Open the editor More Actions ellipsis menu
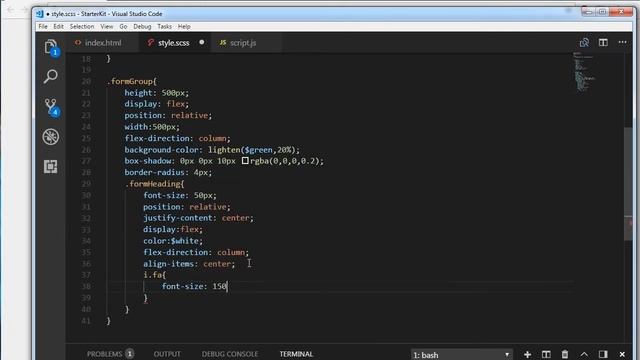The height and width of the screenshot is (360, 640). point(622,42)
